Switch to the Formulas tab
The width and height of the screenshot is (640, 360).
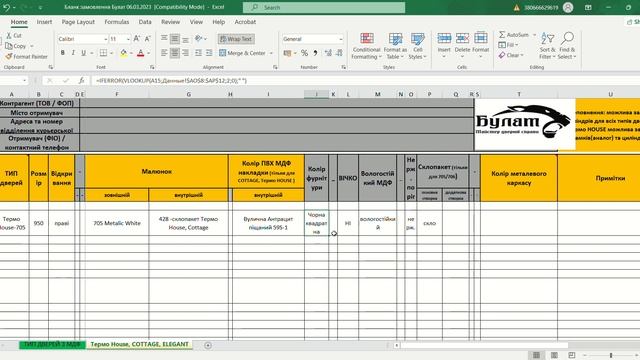tap(116, 22)
